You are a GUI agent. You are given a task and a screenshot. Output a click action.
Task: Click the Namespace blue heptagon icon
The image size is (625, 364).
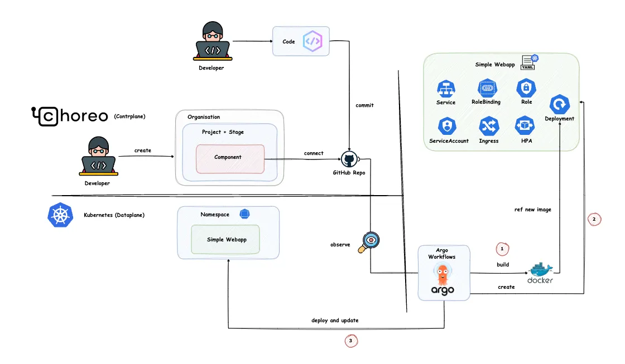[245, 214]
